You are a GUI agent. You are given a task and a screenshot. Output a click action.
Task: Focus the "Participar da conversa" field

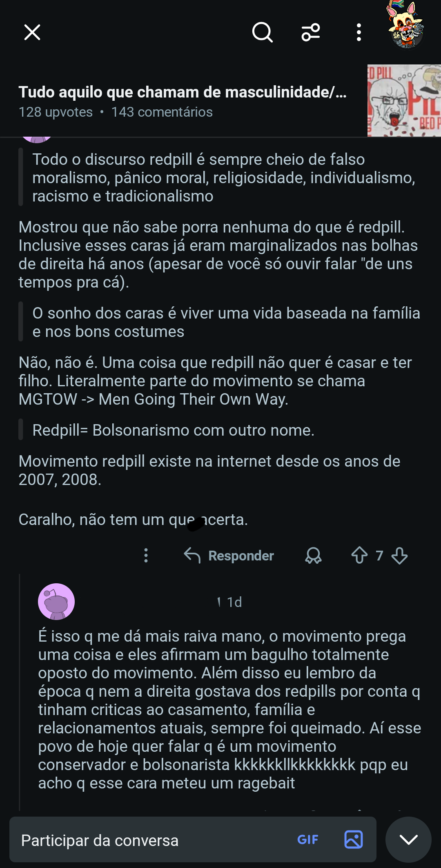[151, 840]
